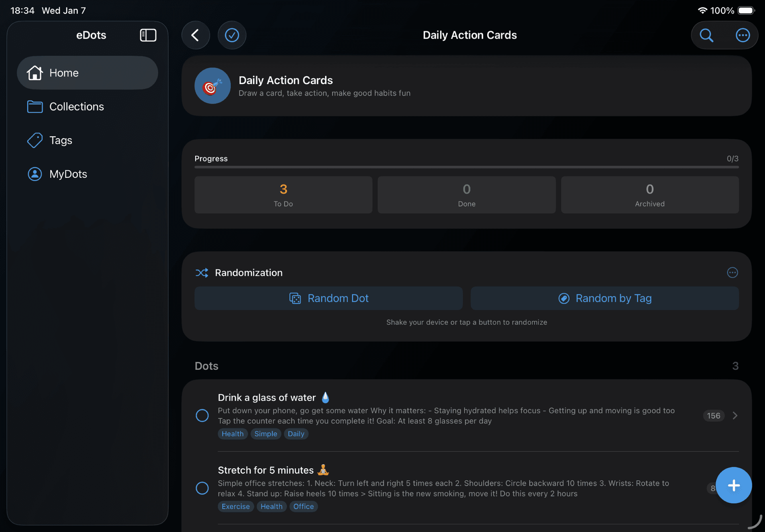
Task: Open Collections from the sidebar
Action: tap(76, 106)
